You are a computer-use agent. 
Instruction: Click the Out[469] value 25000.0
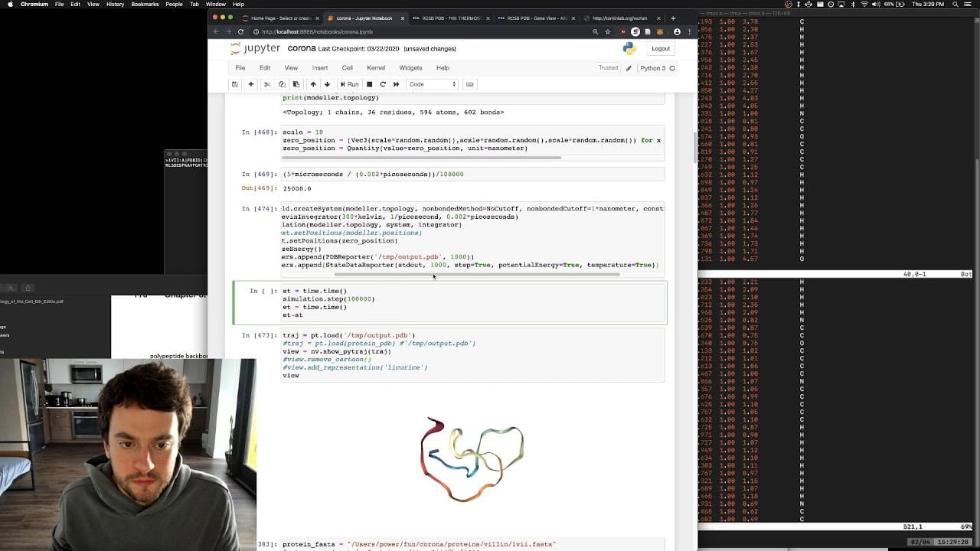297,188
